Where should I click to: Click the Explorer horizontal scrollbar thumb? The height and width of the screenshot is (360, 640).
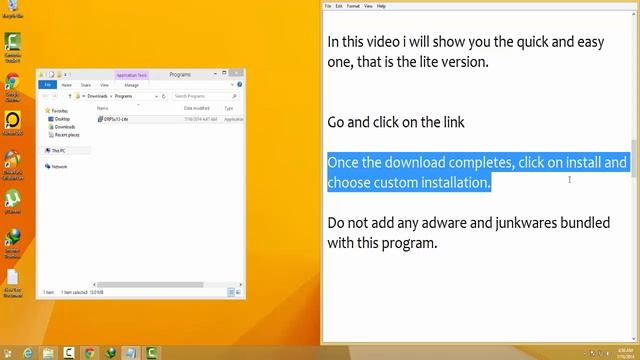click(x=150, y=284)
